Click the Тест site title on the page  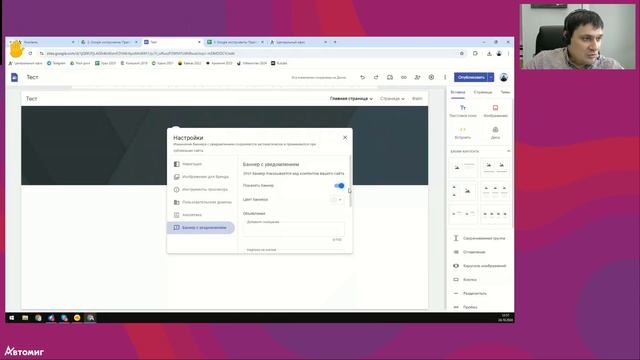(x=31, y=99)
